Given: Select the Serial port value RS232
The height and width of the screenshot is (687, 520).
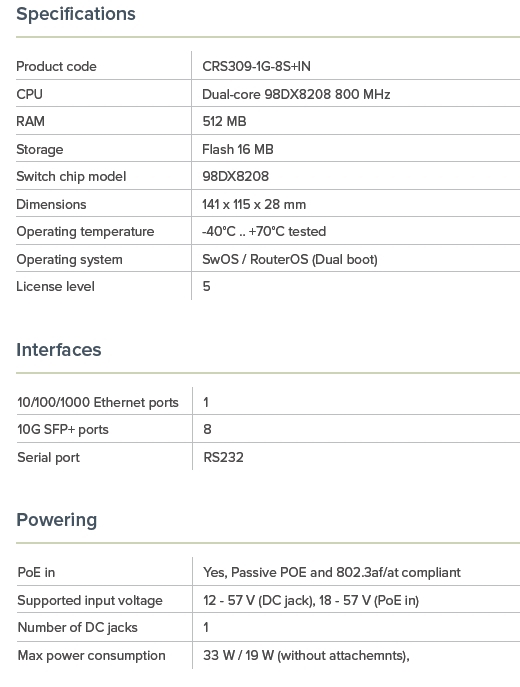Looking at the screenshot, I should pyautogui.click(x=223, y=457).
